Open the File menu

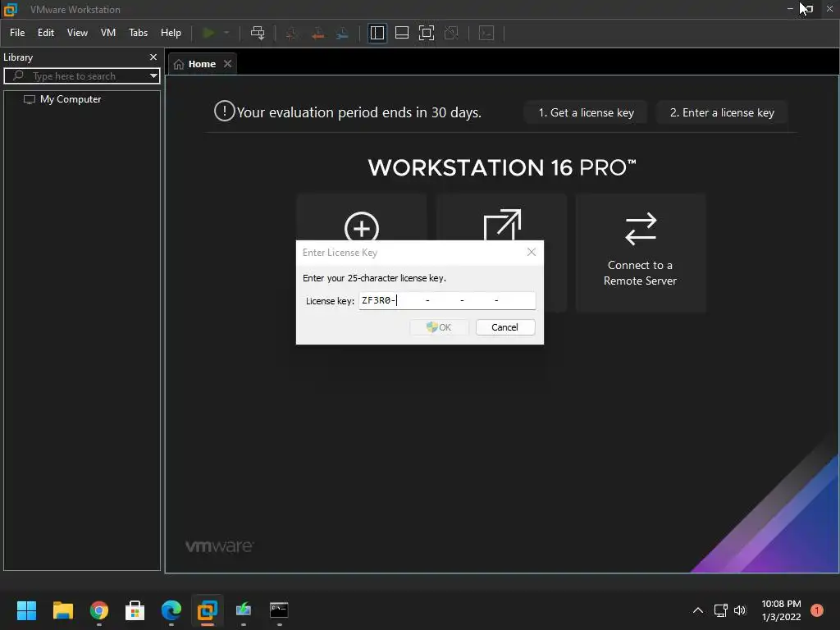[17, 33]
